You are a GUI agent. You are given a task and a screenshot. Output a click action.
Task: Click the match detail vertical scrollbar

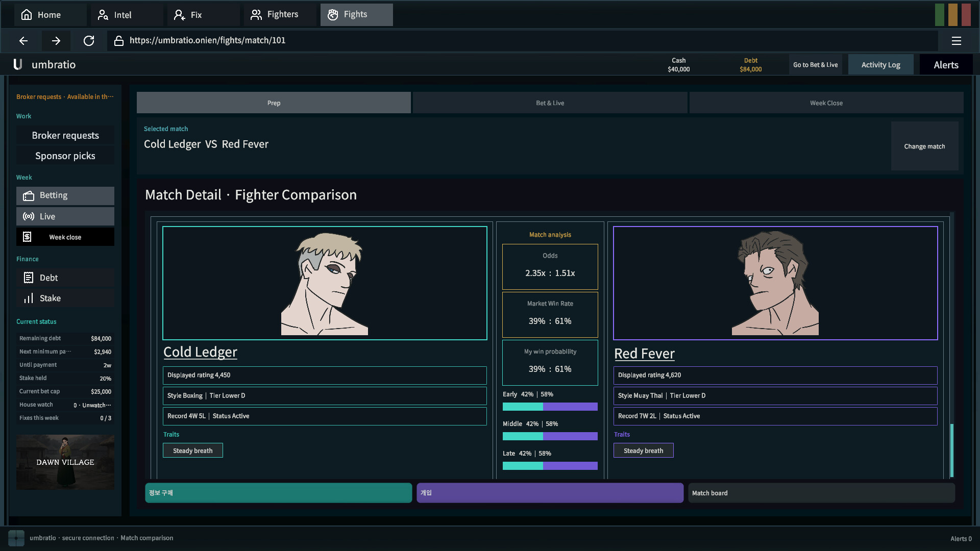pyautogui.click(x=952, y=450)
